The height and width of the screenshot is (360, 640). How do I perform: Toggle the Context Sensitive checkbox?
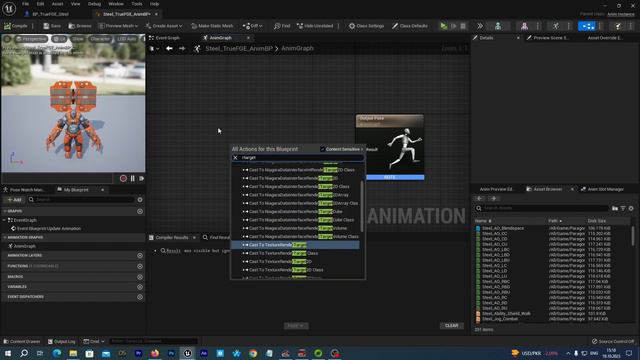pos(322,149)
